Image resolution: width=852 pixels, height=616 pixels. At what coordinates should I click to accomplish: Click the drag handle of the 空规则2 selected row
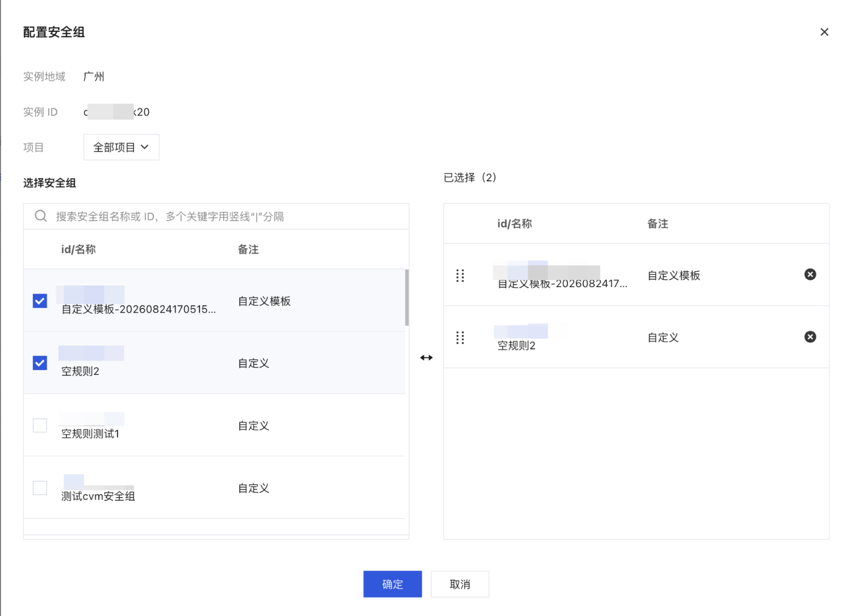tap(460, 338)
